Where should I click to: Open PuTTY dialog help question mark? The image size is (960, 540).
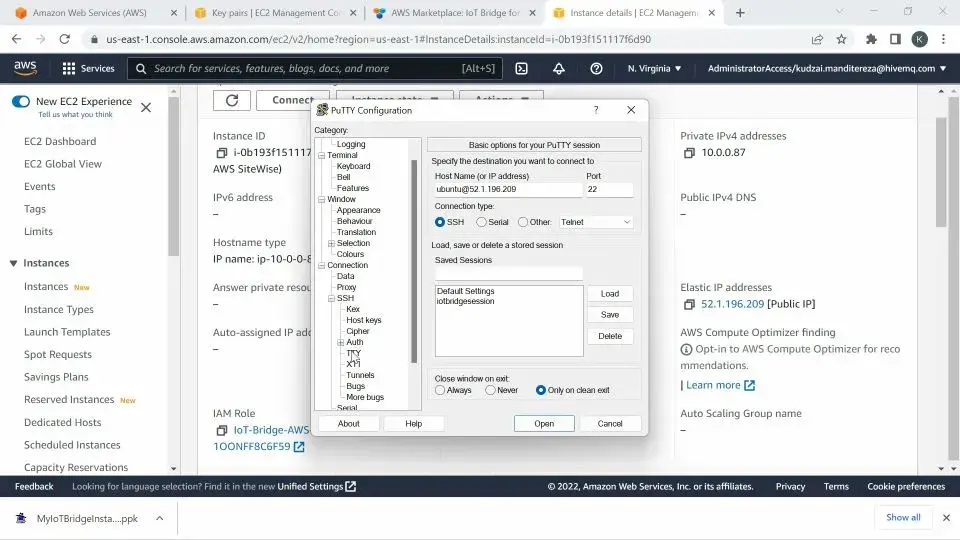[x=596, y=110]
